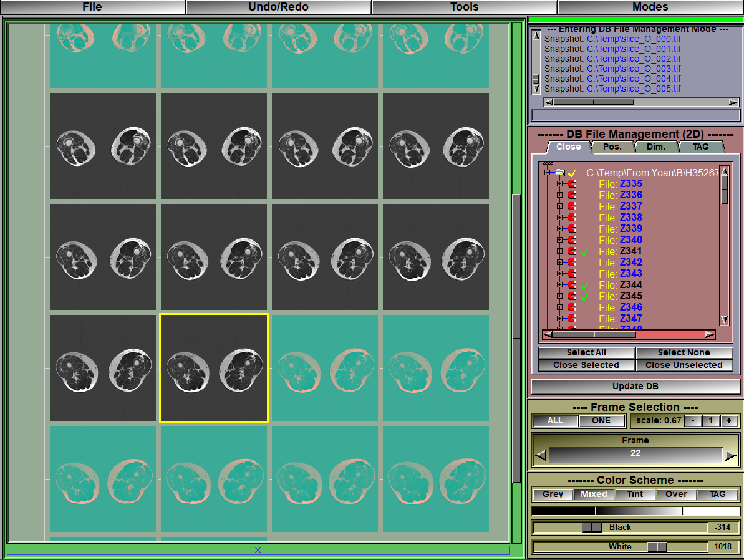
Task: Set frame selection to ONE
Action: [601, 420]
